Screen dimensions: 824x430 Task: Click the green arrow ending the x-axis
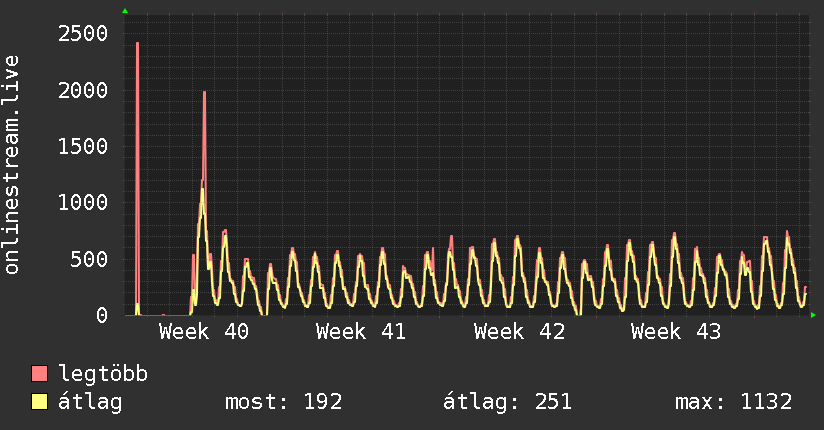pos(813,315)
